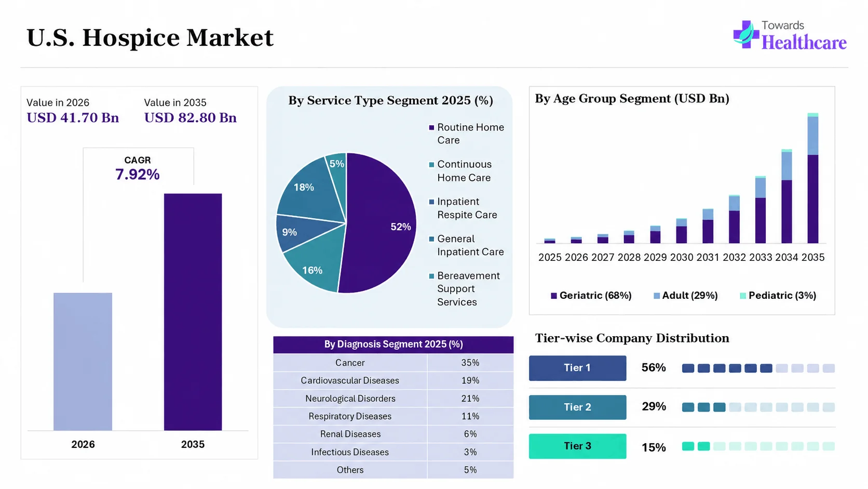
Task: Click the Adult (29%) legend swatch
Action: tap(657, 296)
